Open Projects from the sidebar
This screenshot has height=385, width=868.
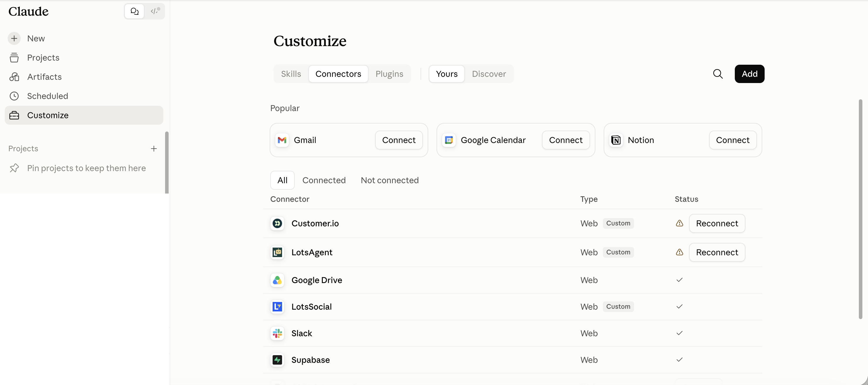tap(43, 58)
